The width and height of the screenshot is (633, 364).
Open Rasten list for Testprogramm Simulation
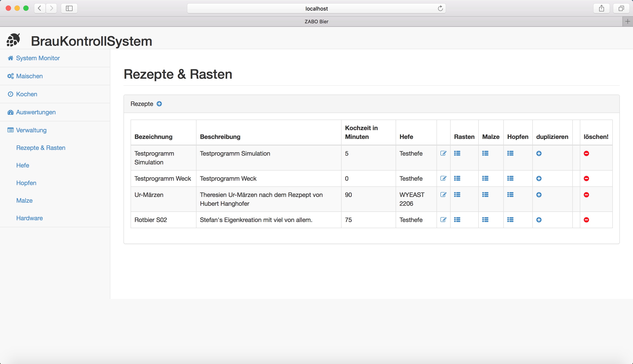(x=457, y=153)
